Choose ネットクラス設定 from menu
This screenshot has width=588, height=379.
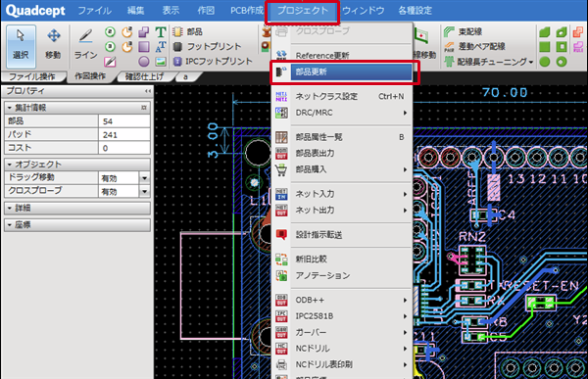(343, 96)
